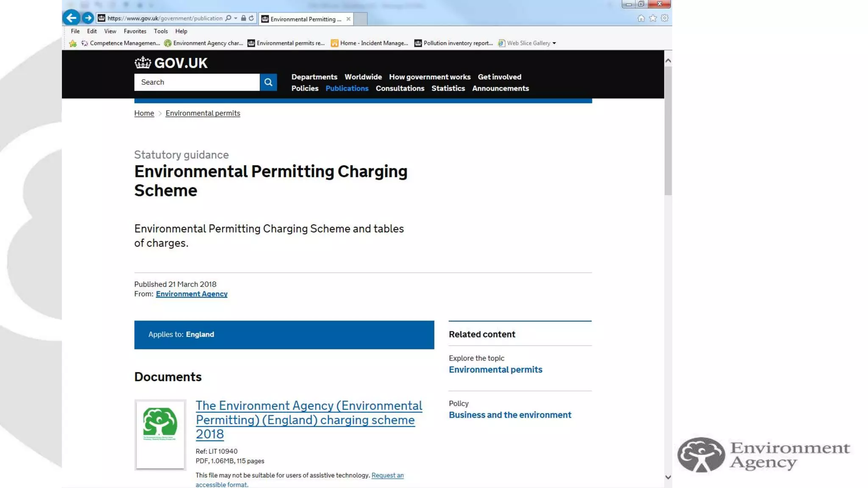
Task: Open the browser Home icon
Action: [641, 18]
